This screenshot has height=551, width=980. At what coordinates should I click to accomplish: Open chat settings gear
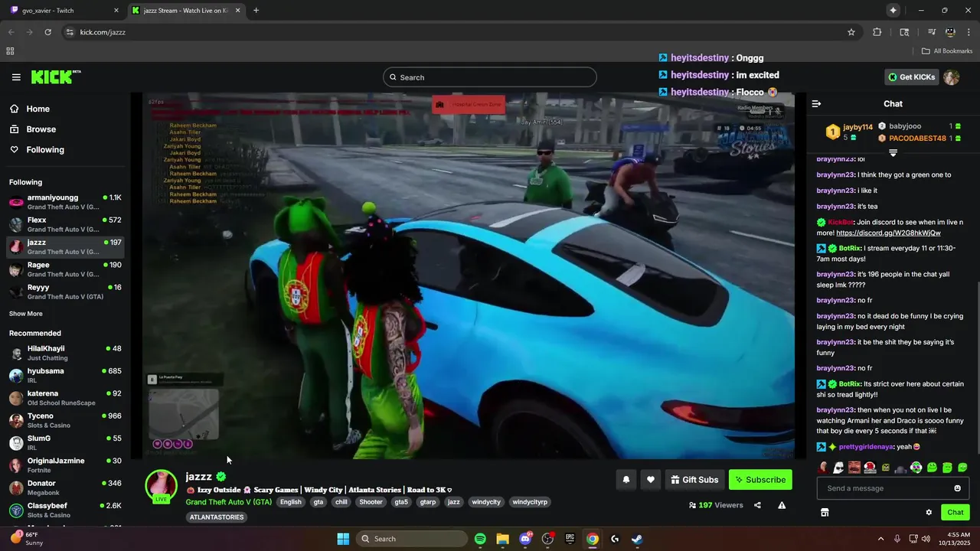[929, 512]
